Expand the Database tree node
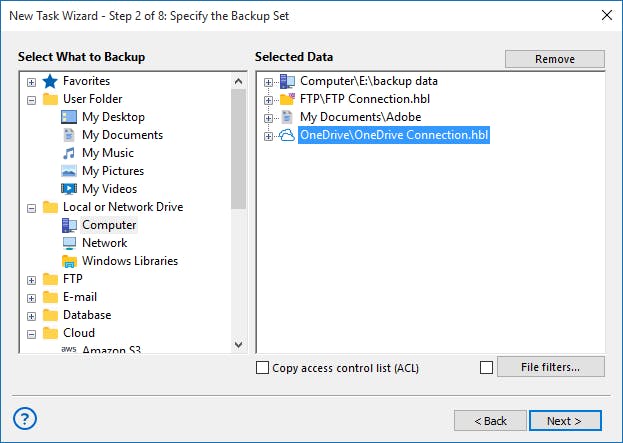Screen dimensions: 623x443 point(32,315)
